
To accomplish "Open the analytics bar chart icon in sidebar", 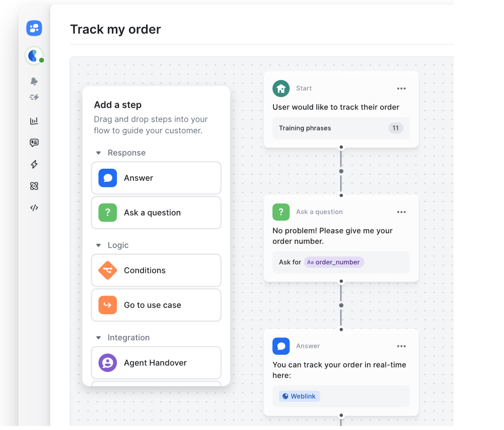I will click(34, 121).
